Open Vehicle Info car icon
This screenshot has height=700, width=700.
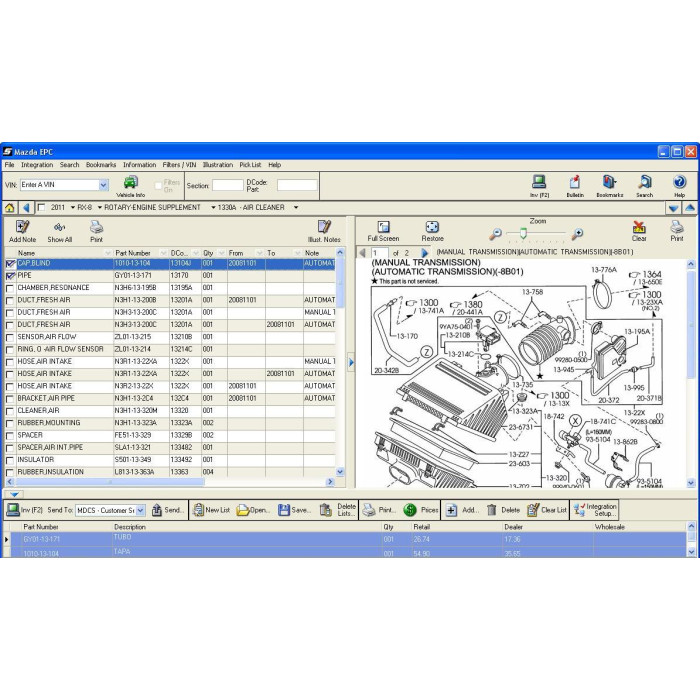[130, 186]
